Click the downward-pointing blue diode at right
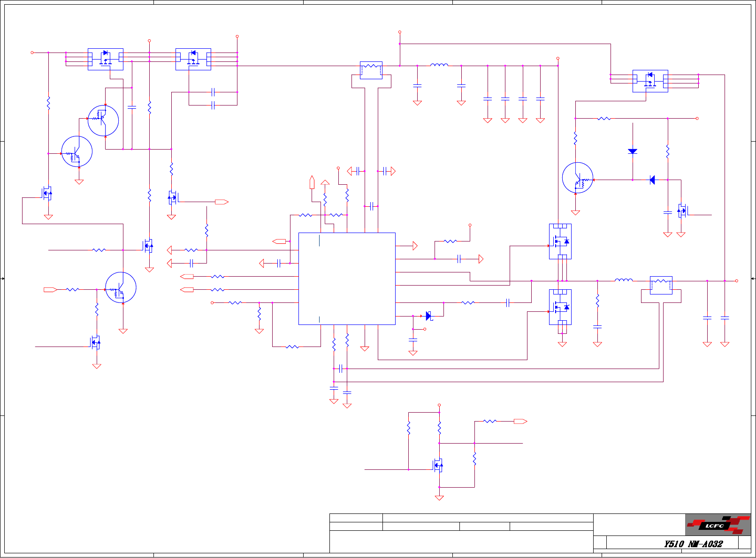 pyautogui.click(x=633, y=151)
